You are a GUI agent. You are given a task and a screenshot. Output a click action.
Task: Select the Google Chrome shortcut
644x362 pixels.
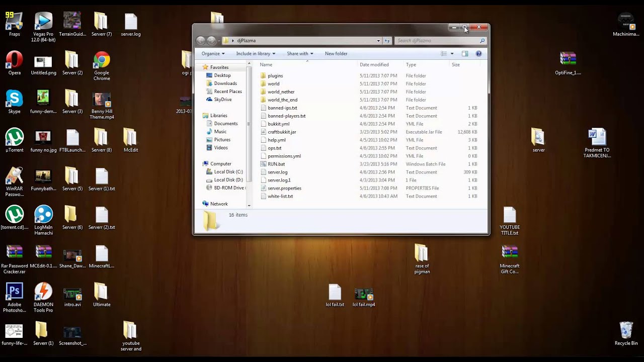coord(102,66)
